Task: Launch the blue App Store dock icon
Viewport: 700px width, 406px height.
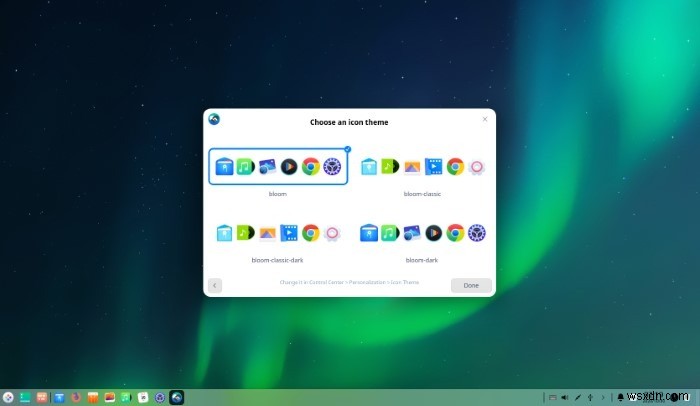Action: pyautogui.click(x=59, y=397)
